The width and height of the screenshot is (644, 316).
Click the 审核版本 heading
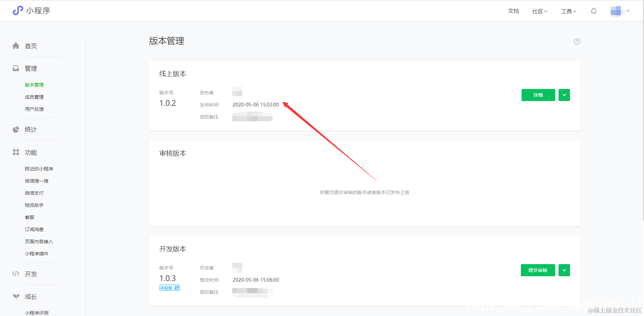(x=173, y=153)
